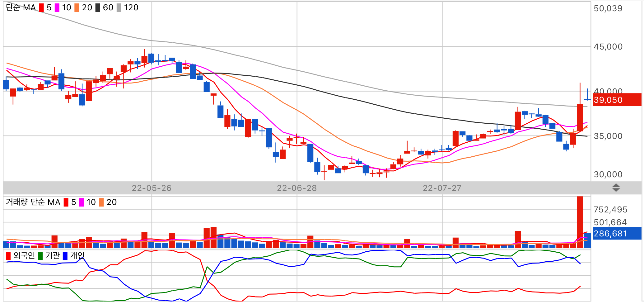Screen dimensions: 644x304
Task: Click the current price tag 39,050
Action: coord(617,100)
